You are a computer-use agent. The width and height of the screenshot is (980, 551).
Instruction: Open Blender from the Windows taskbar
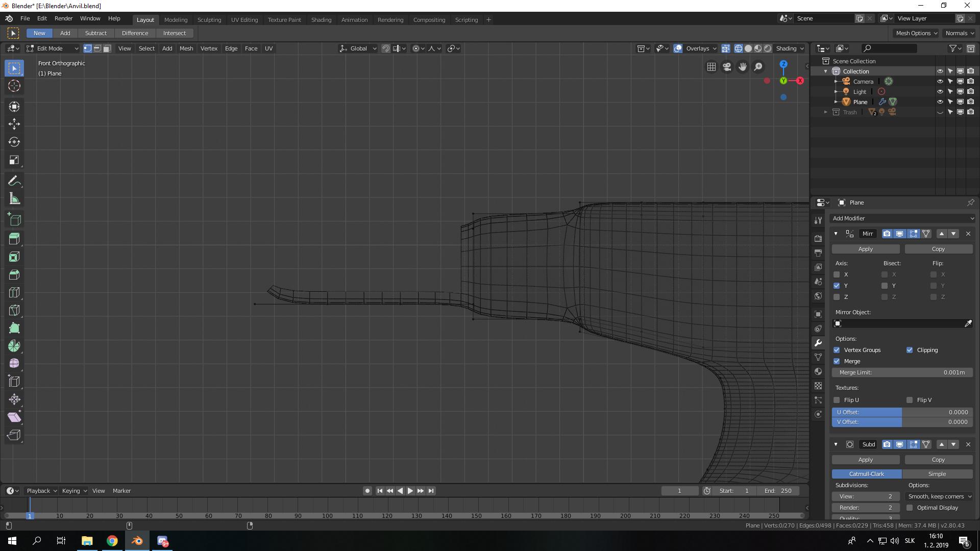tap(137, 541)
